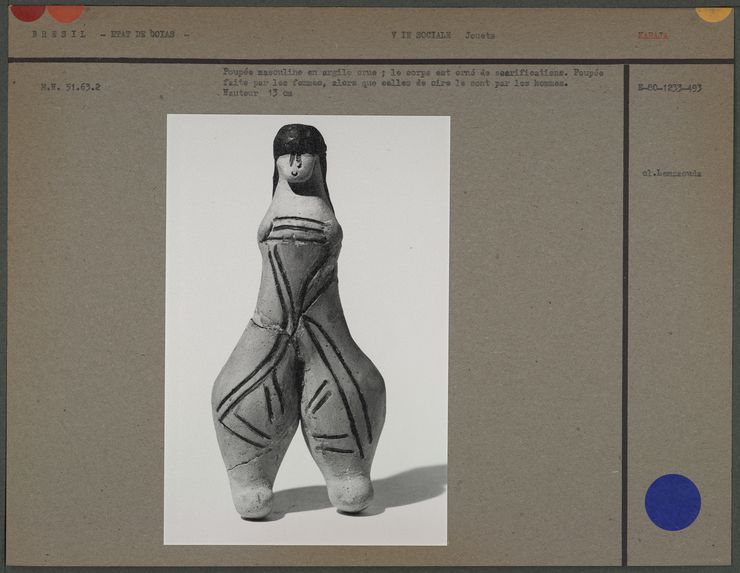Select the large blue circle sticker
The image size is (740, 573).
(x=672, y=502)
